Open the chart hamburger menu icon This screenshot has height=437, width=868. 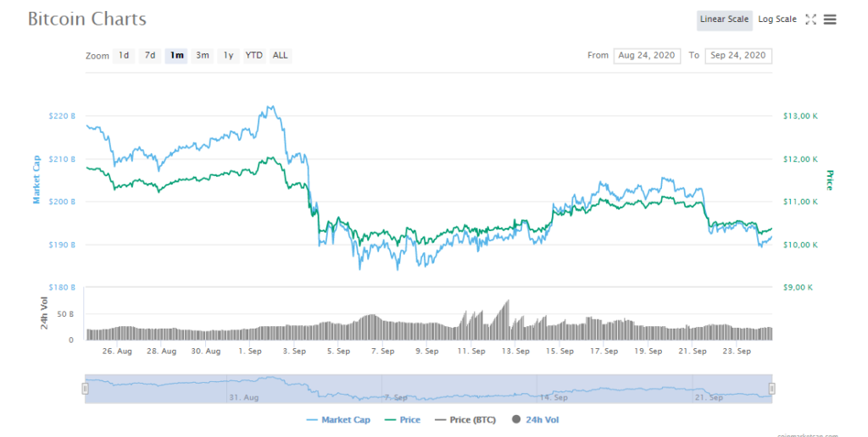(x=830, y=19)
